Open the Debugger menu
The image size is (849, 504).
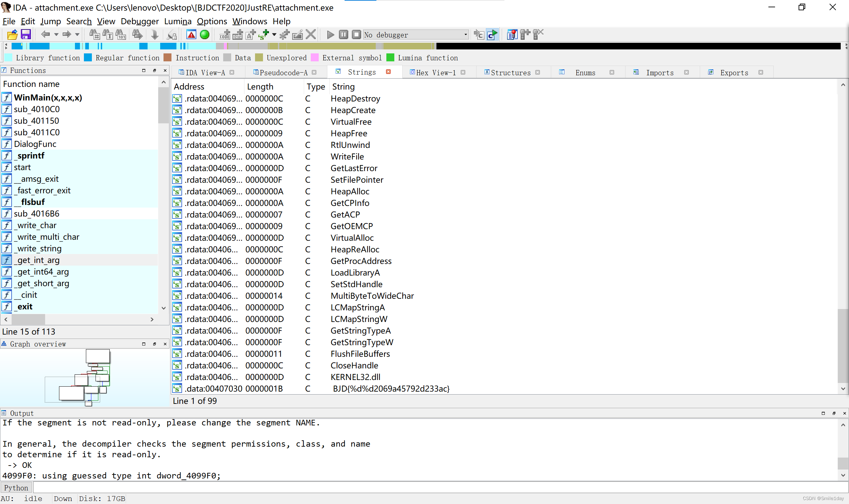(x=139, y=21)
